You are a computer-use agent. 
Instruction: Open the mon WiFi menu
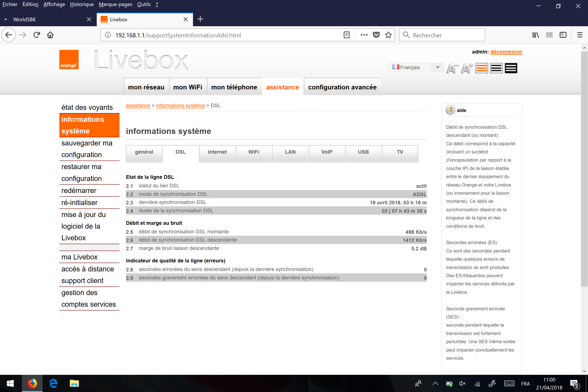187,87
